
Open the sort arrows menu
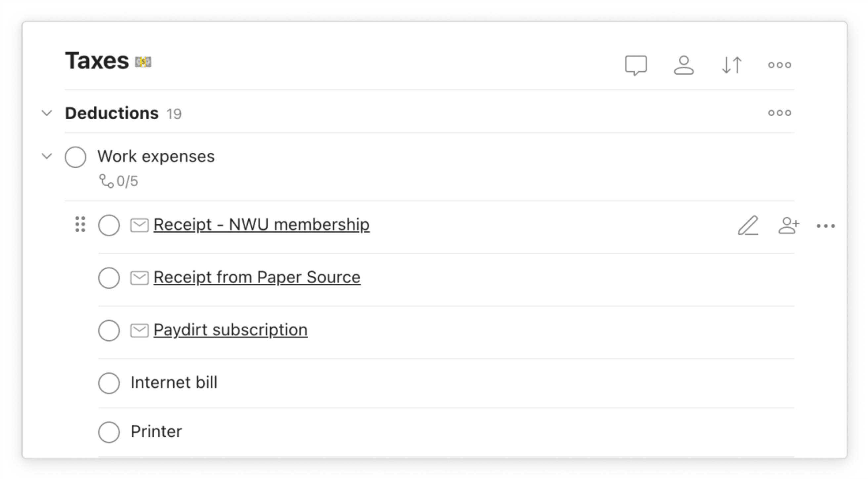732,65
